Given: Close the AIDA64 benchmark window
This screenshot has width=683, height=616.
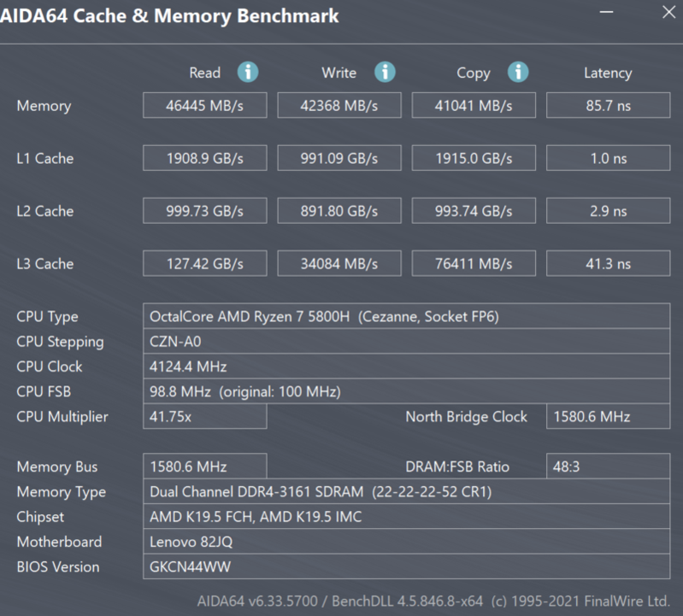Looking at the screenshot, I should [668, 14].
